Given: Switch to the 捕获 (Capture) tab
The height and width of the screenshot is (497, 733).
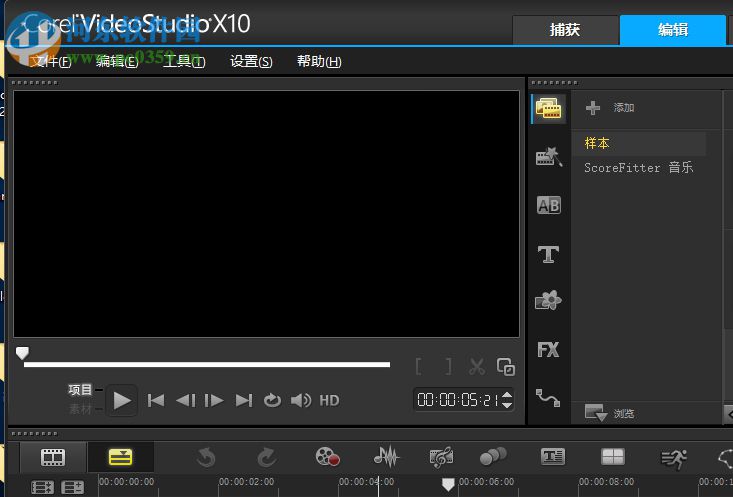Looking at the screenshot, I should click(565, 30).
